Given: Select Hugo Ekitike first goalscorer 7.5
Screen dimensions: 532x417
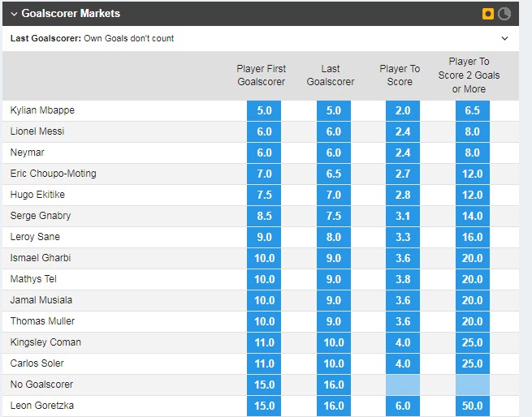Looking at the screenshot, I should [264, 196].
